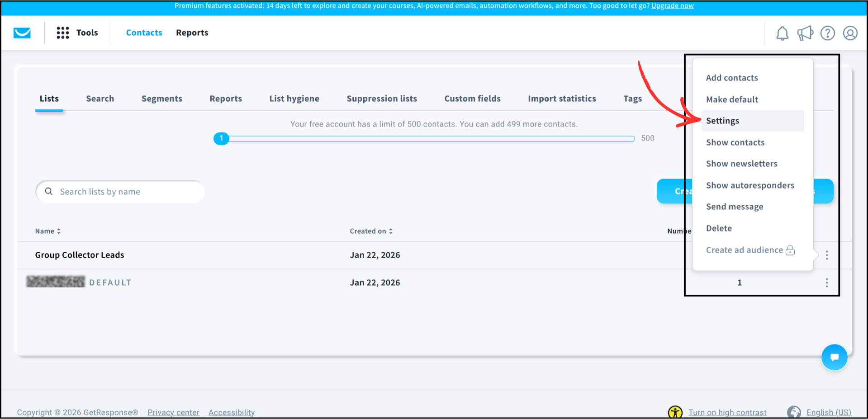Screen dimensions: 868x419
Task: Click the Upgrade now link
Action: (672, 5)
